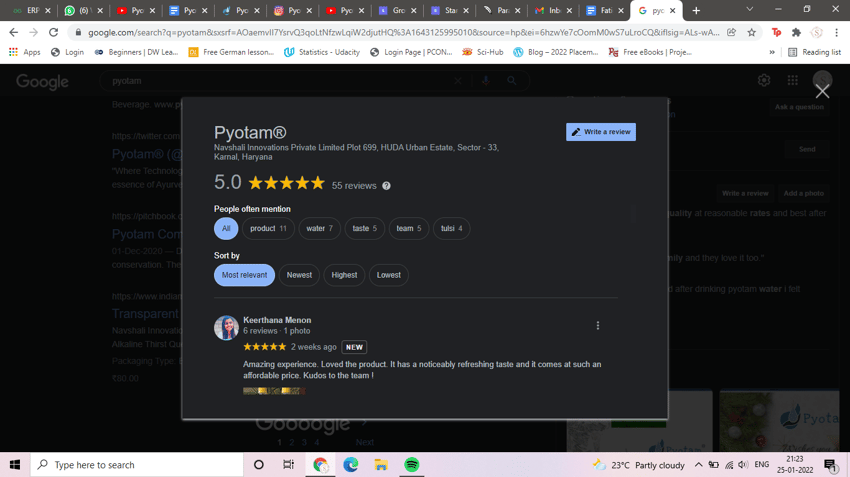This screenshot has width=850, height=477.
Task: Open the Google settings gear icon
Action: tap(764, 80)
